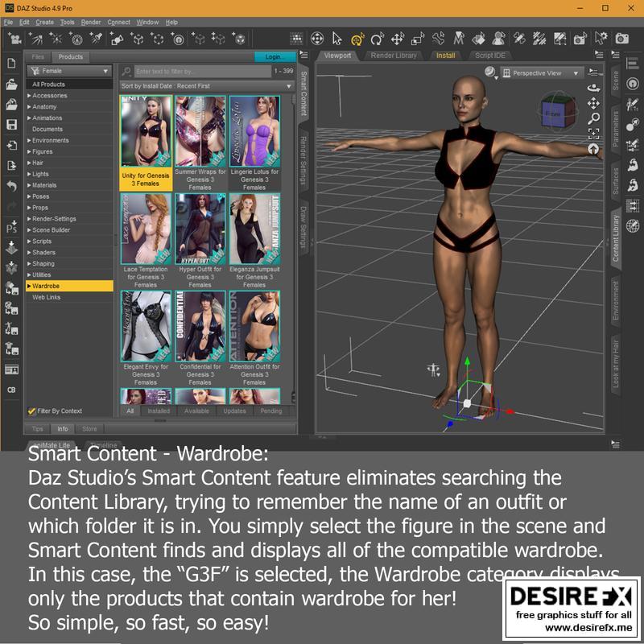The width and height of the screenshot is (644, 644).
Task: Open the Sort by Install Date dropdown
Action: pyautogui.click(x=207, y=86)
